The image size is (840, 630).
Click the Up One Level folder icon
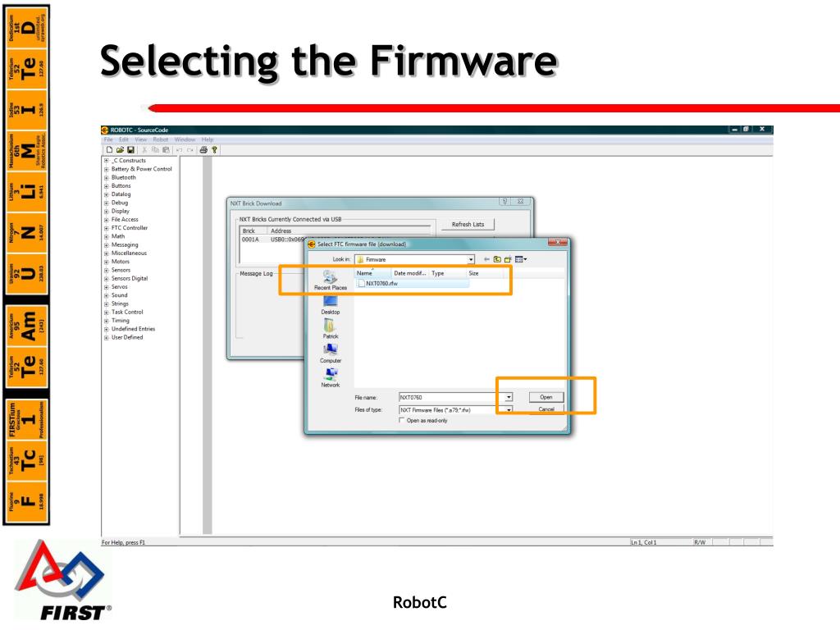[497, 259]
